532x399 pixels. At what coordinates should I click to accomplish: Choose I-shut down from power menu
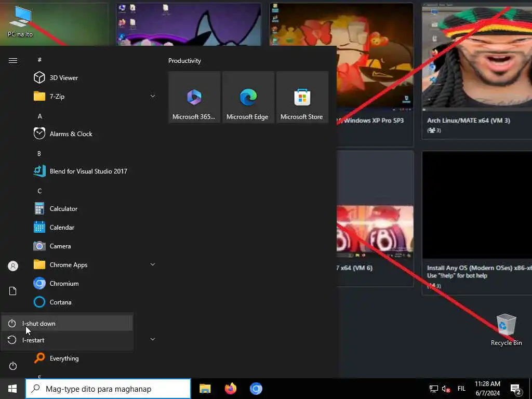67,323
